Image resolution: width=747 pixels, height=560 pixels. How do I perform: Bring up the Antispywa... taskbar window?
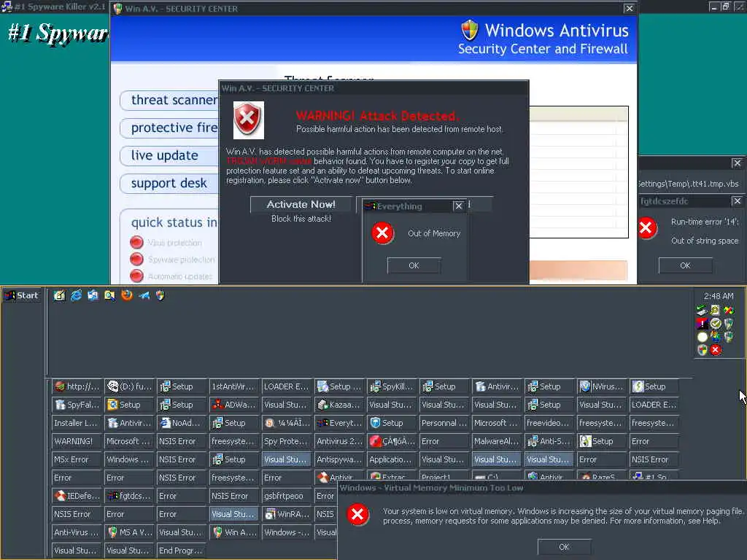pos(339,459)
